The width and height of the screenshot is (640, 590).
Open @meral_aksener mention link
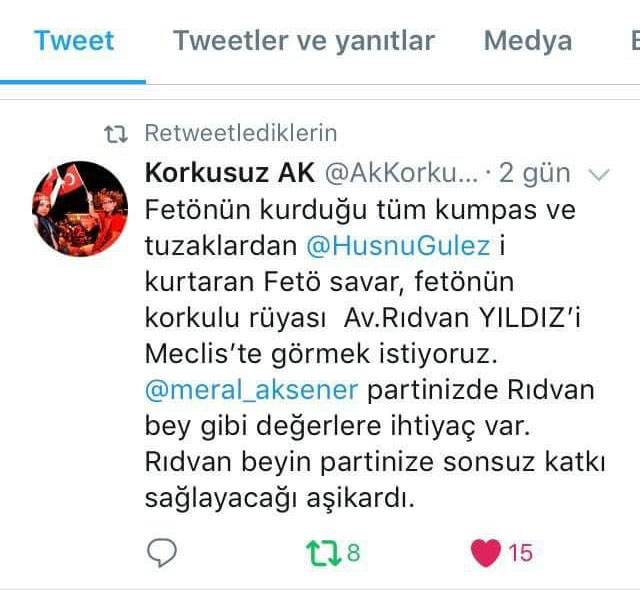pos(251,390)
